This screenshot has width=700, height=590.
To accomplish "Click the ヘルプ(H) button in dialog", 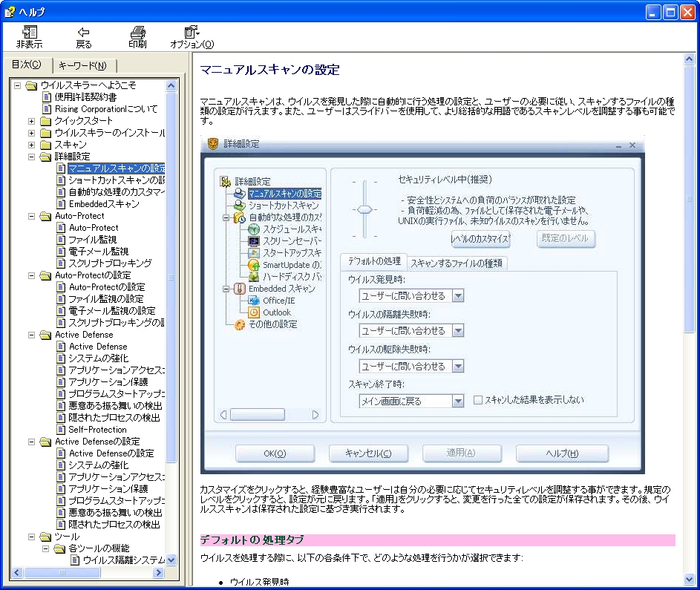I will tap(562, 453).
